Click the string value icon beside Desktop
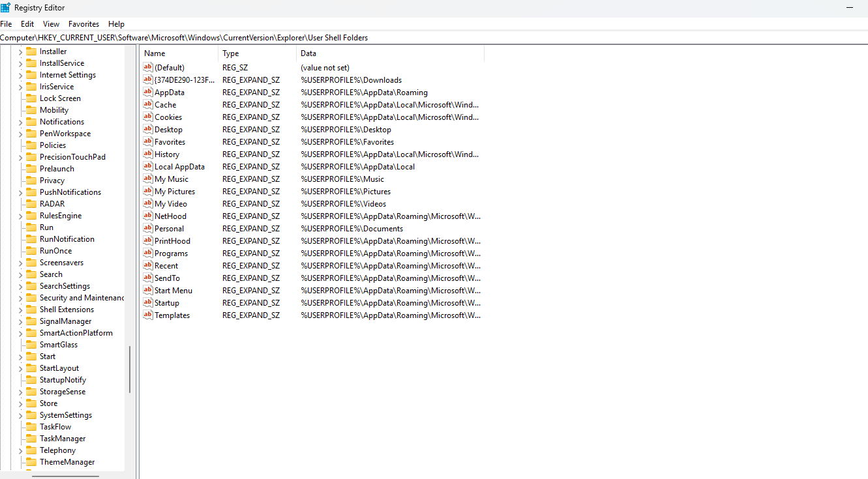This screenshot has height=479, width=868. 148,129
